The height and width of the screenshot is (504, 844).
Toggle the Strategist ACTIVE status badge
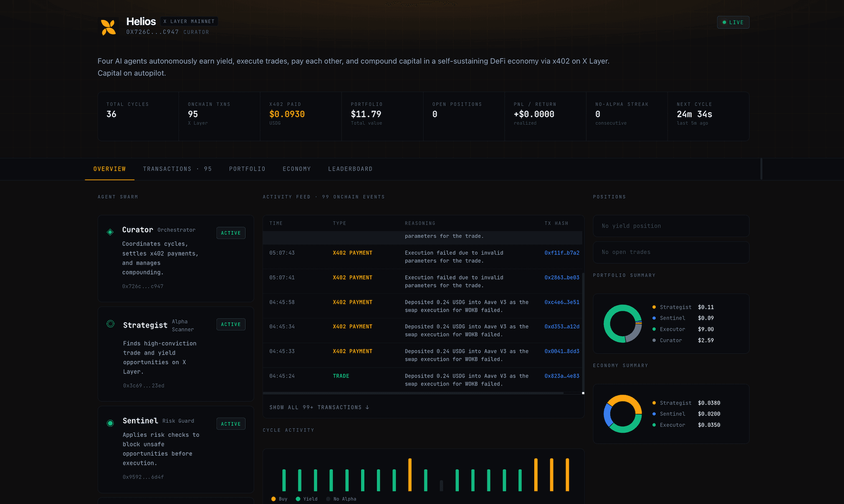coord(231,324)
